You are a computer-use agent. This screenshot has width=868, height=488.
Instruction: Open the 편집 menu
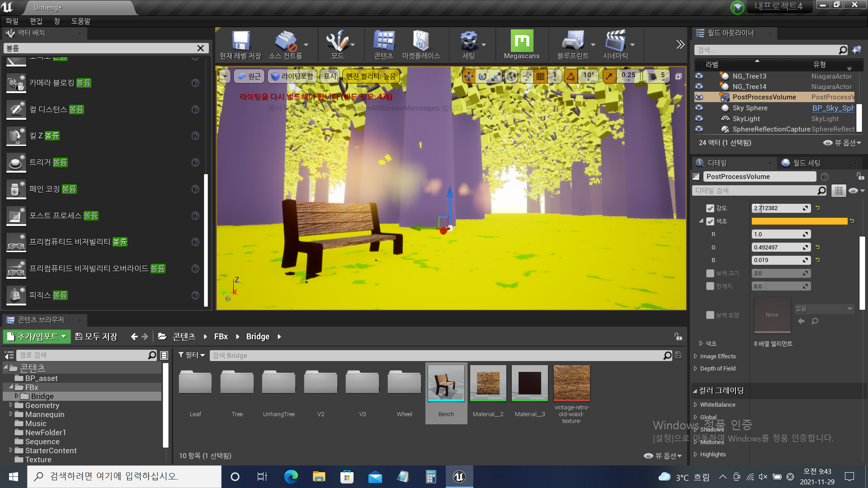(x=36, y=21)
